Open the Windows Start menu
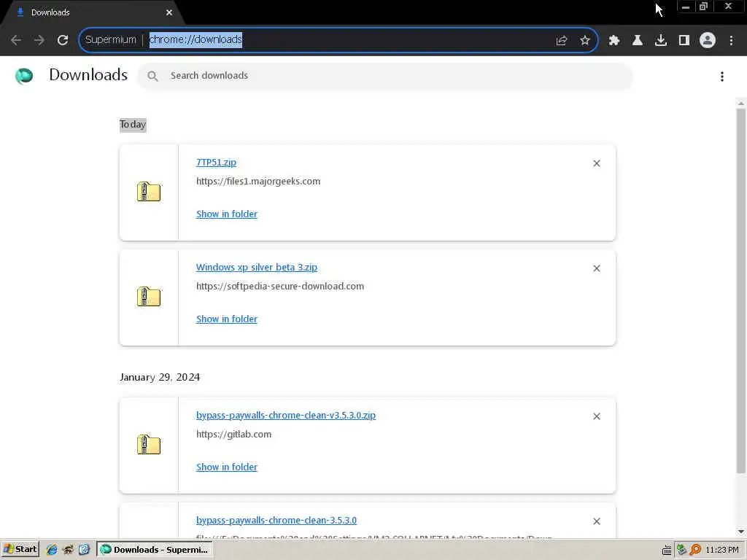 click(x=20, y=550)
